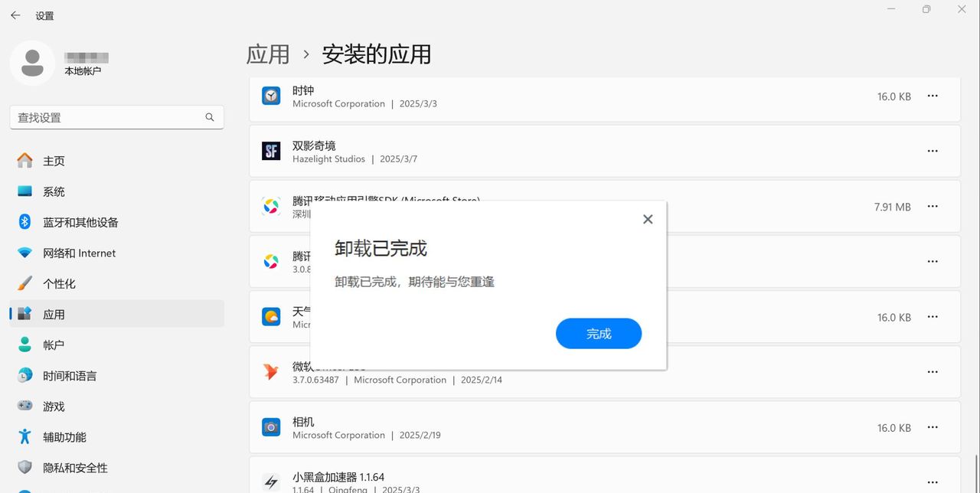This screenshot has width=980, height=493.
Task: Close the 卸载已完成 dialog
Action: [648, 219]
